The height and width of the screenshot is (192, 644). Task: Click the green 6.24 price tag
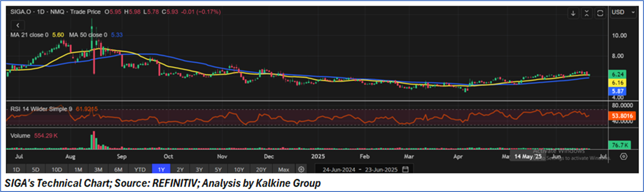pyautogui.click(x=618, y=74)
